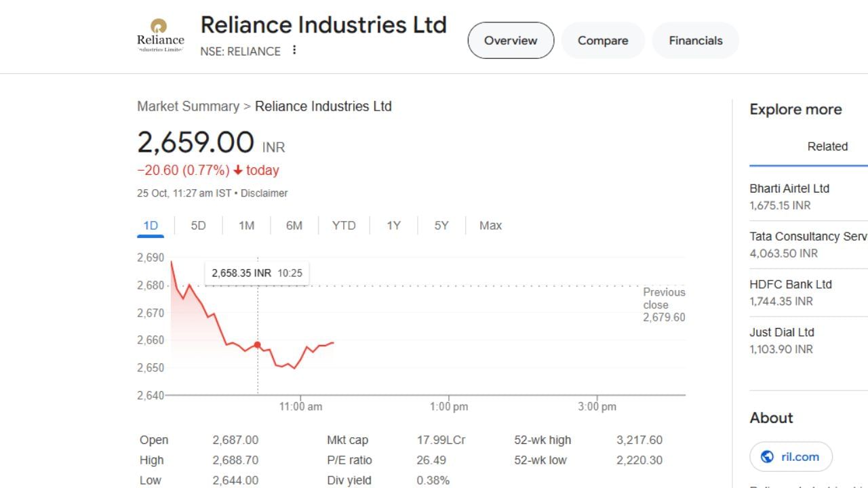Switch chart to 5D range
The image size is (868, 488).
tap(198, 226)
